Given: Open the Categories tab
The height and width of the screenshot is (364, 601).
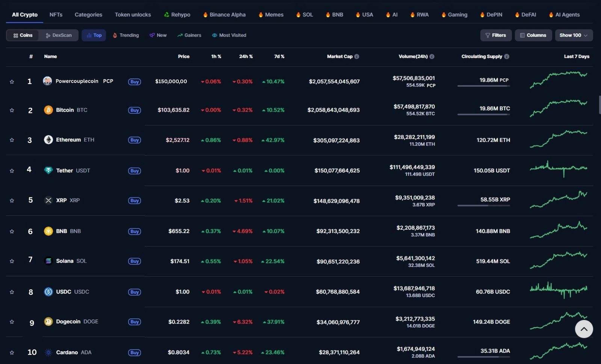Looking at the screenshot, I should click(88, 15).
